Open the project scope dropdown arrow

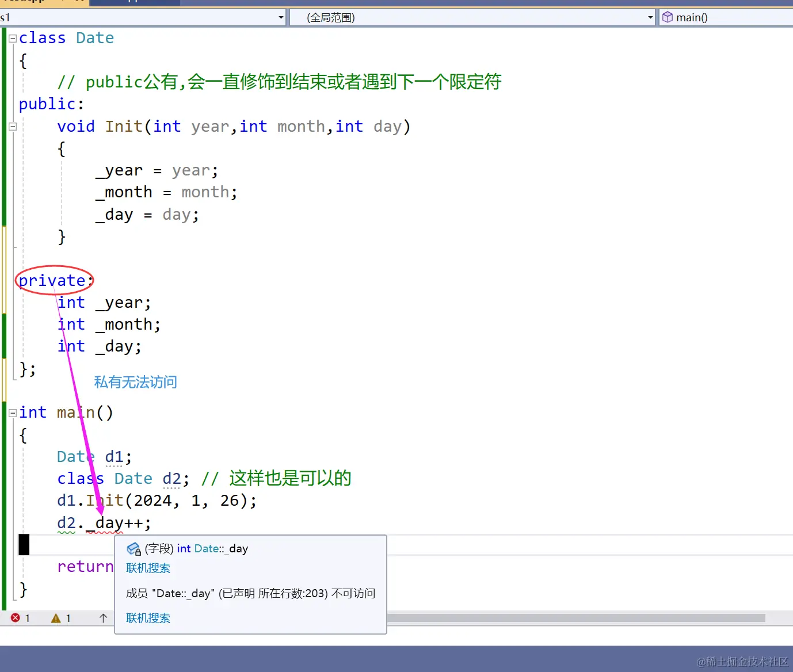pyautogui.click(x=281, y=17)
